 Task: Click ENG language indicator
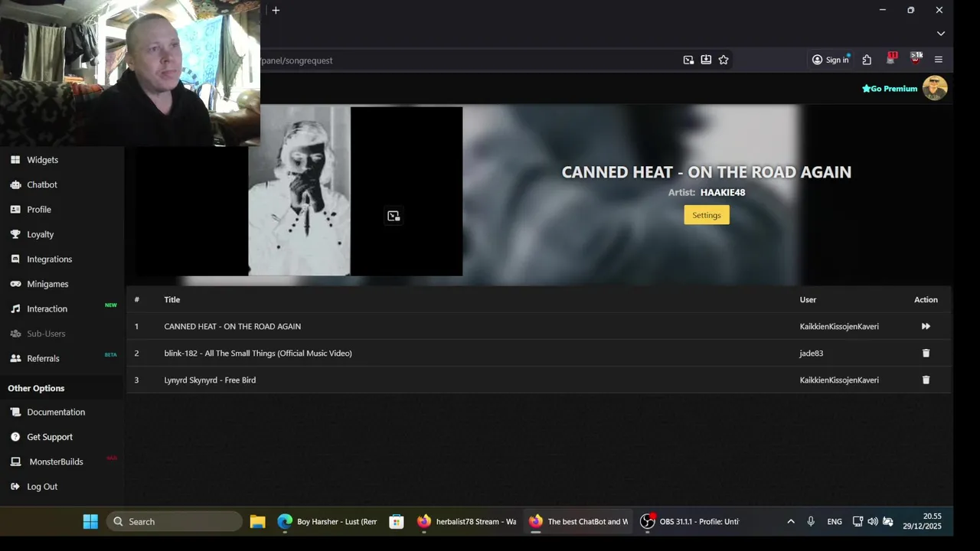pos(835,521)
